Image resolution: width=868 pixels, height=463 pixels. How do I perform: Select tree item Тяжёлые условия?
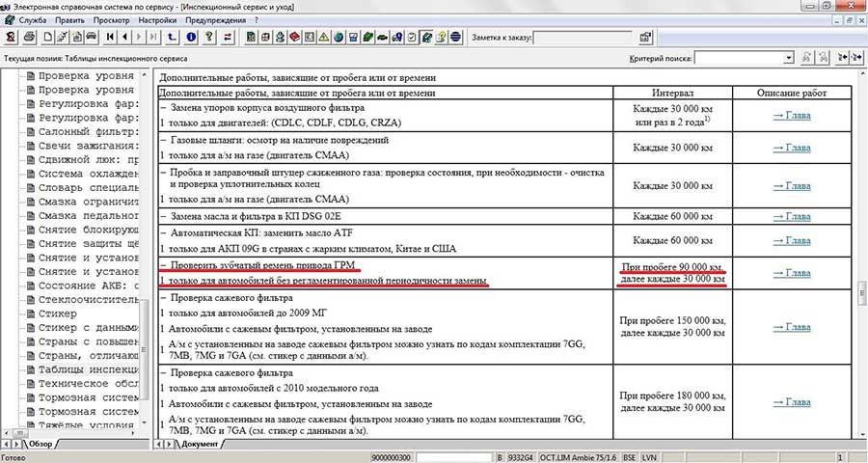point(86,424)
